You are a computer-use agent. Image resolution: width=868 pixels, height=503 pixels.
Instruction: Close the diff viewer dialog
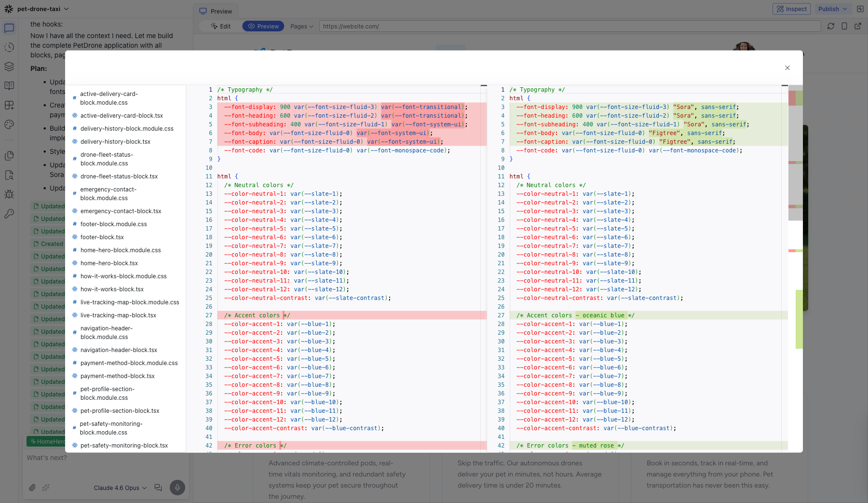tap(787, 68)
